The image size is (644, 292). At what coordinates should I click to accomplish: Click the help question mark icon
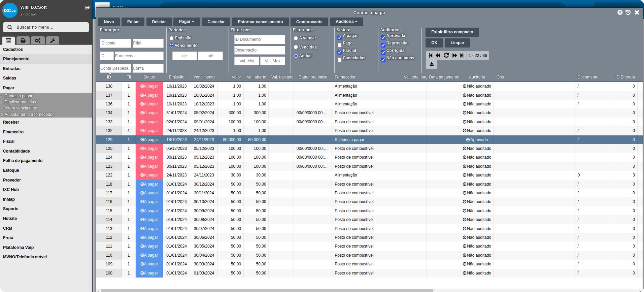pos(620,12)
